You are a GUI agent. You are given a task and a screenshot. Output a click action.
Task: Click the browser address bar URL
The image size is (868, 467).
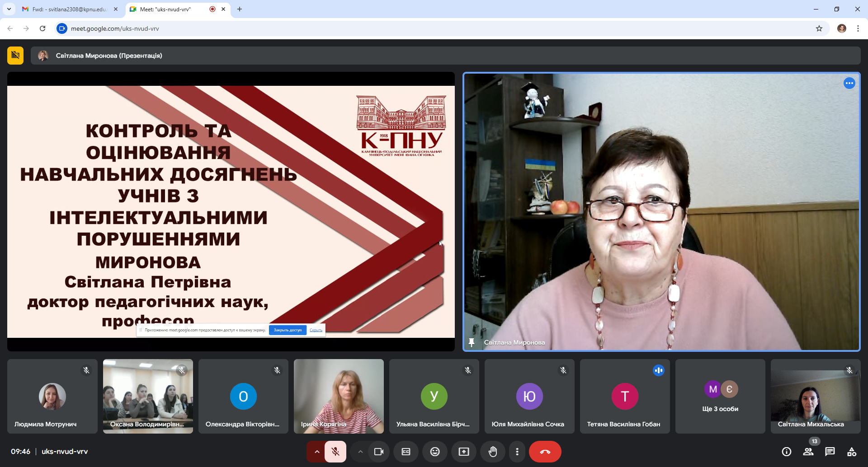pyautogui.click(x=115, y=28)
